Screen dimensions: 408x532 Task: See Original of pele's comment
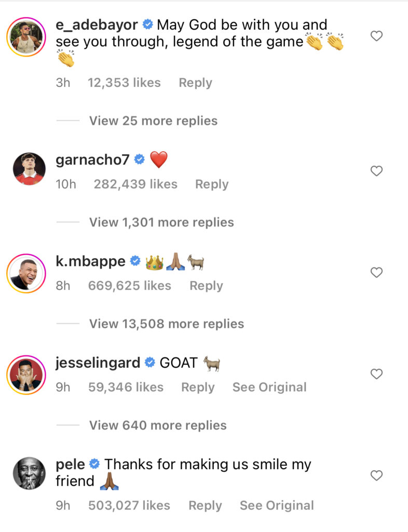pyautogui.click(x=277, y=506)
